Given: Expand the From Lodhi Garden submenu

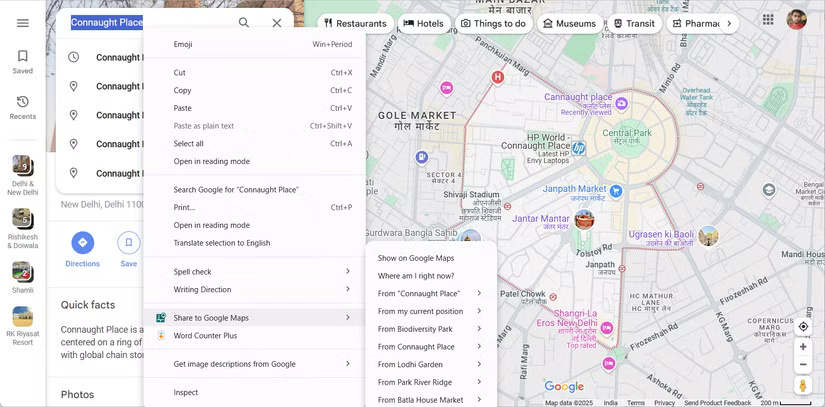Looking at the screenshot, I should coord(479,365).
